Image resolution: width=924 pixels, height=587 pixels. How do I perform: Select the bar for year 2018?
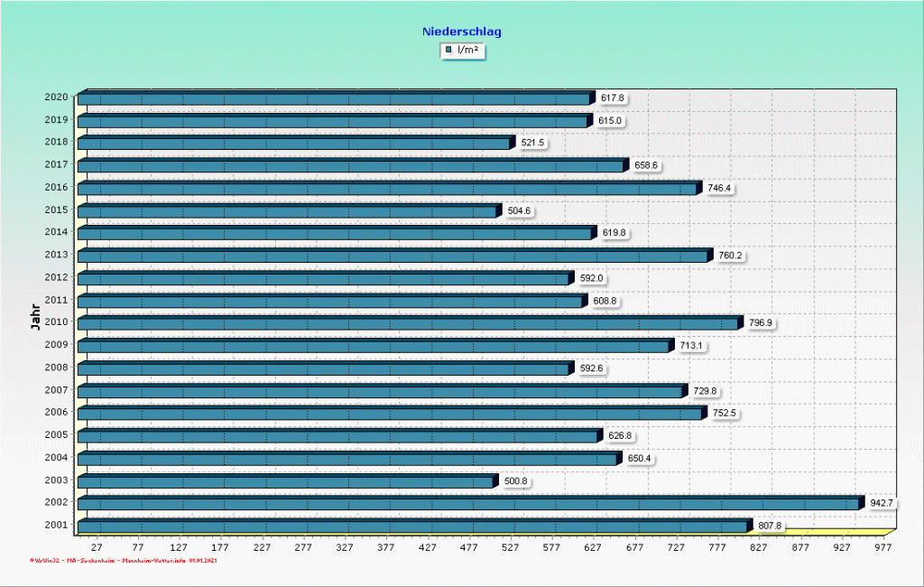pyautogui.click(x=293, y=144)
